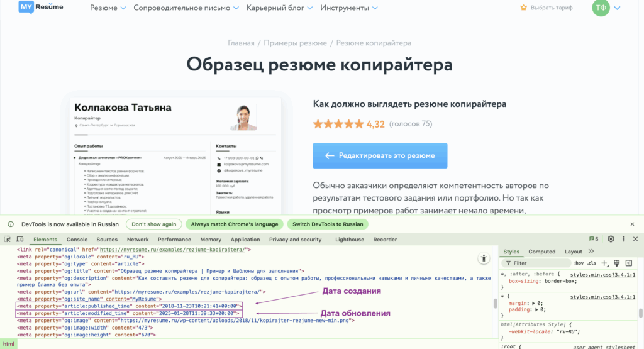Open the 5 issues counter
This screenshot has height=349, width=644.
pos(594,239)
